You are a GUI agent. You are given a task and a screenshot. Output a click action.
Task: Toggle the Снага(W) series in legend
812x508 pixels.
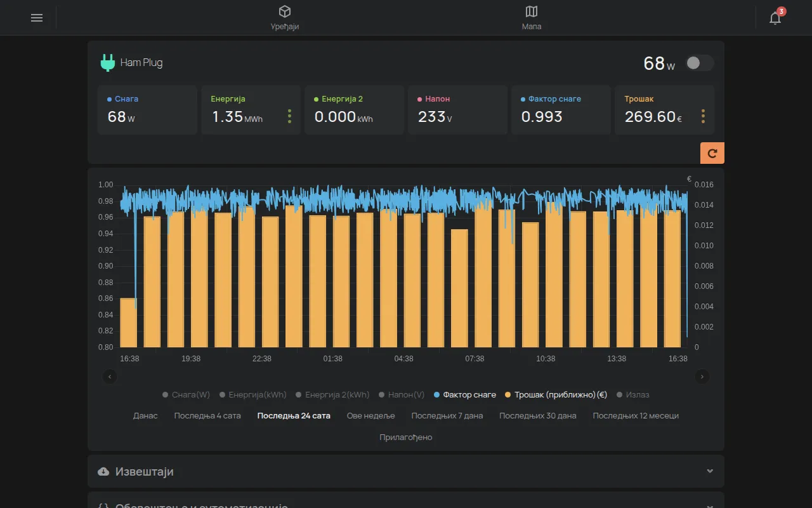pos(186,394)
